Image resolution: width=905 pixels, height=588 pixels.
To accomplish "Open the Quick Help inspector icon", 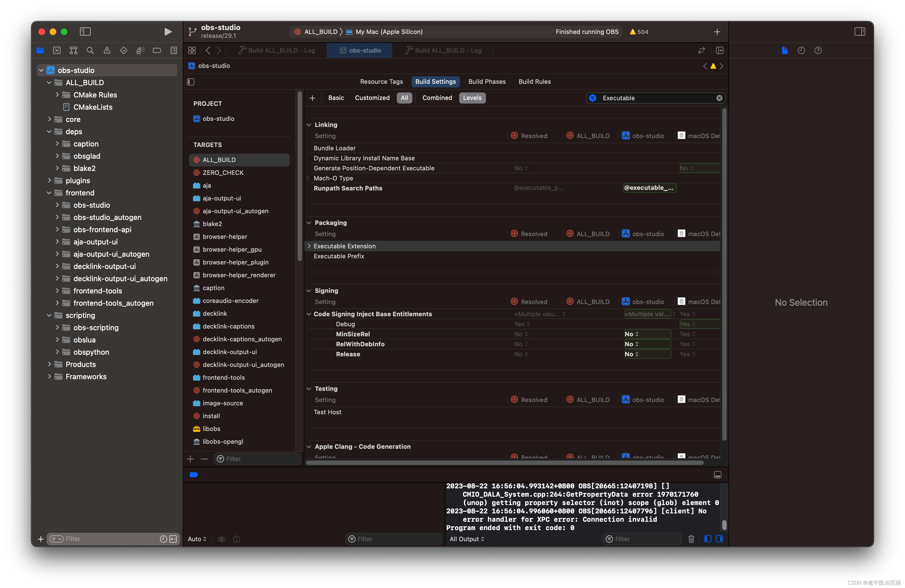I will click(818, 50).
